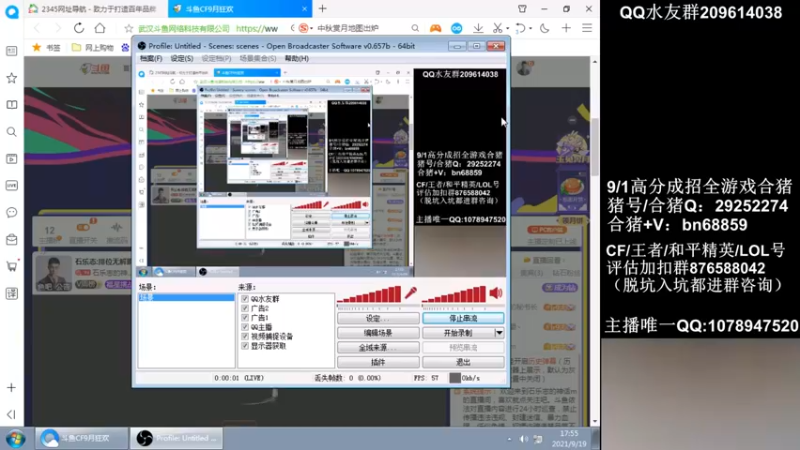
Task: Go back in the browser history
Action: point(37,28)
